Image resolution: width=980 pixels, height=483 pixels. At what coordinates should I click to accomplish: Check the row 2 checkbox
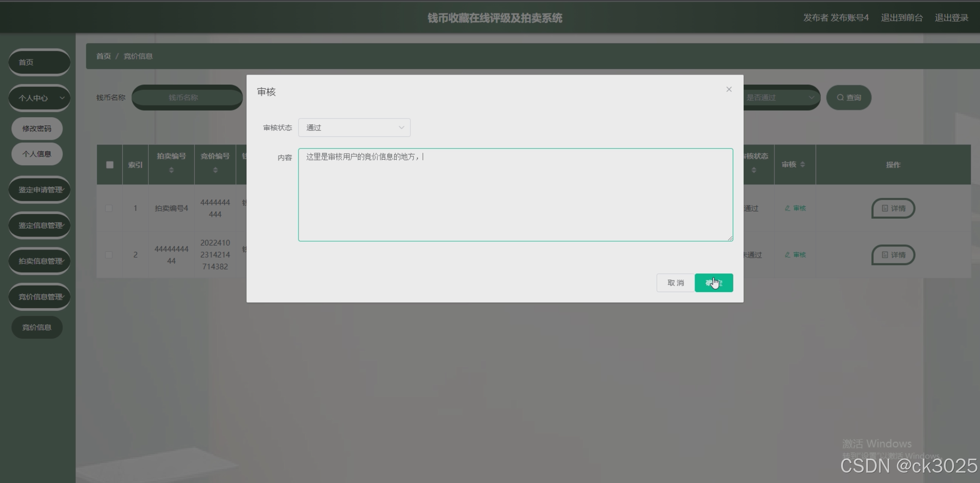(109, 255)
